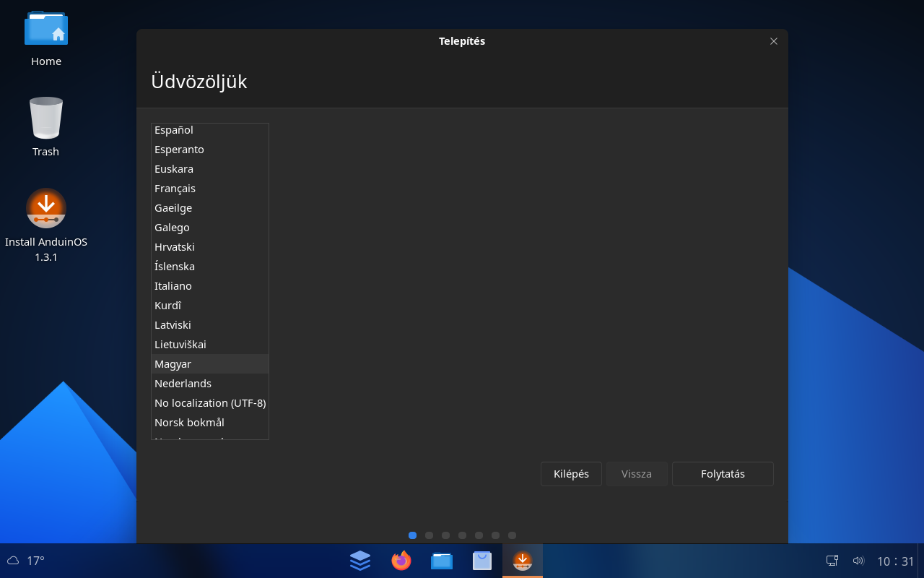Select Español in the language list

[x=210, y=130]
